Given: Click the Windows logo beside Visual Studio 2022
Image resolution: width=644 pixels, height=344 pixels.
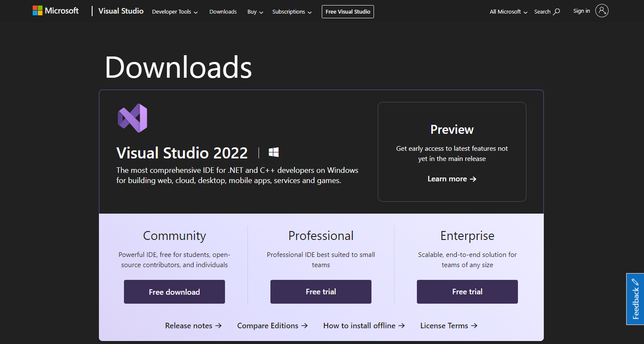Looking at the screenshot, I should tap(274, 152).
